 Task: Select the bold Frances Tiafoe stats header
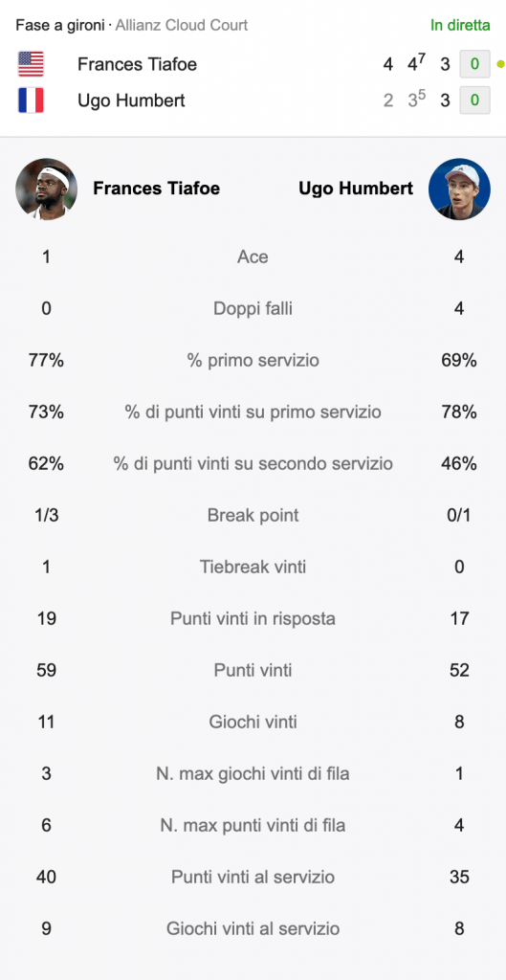click(x=156, y=189)
